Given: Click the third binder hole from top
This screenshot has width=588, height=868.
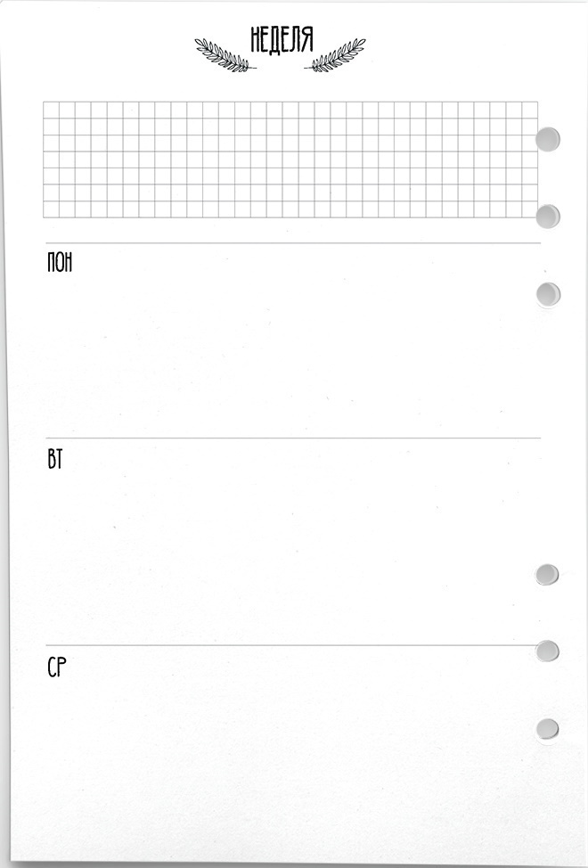Looking at the screenshot, I should [548, 294].
